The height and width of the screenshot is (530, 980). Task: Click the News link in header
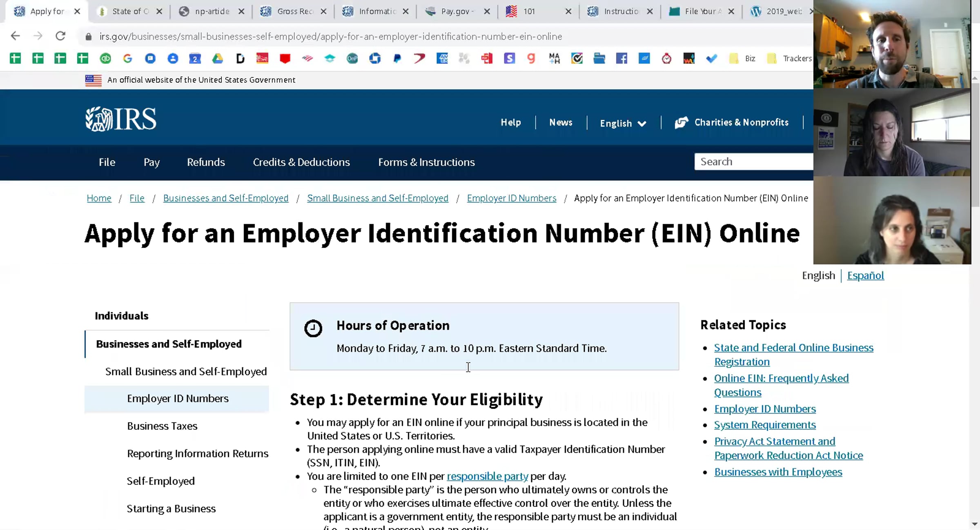tap(561, 122)
